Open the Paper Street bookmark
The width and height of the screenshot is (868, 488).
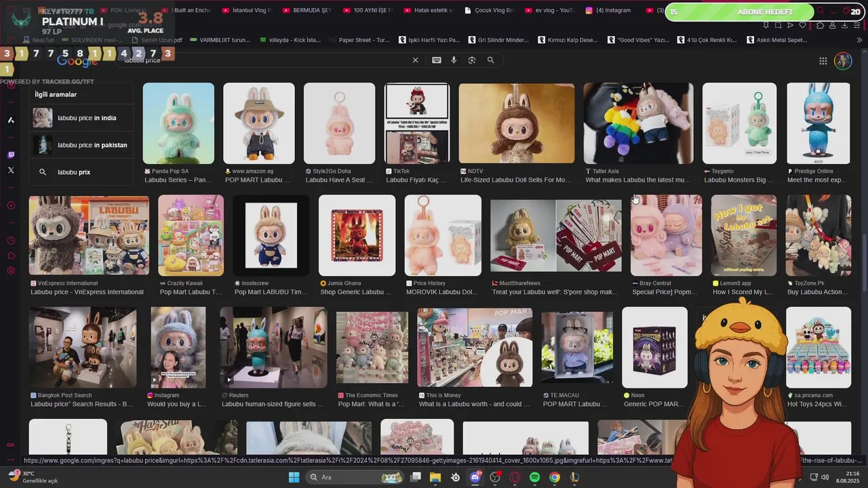[x=359, y=40]
